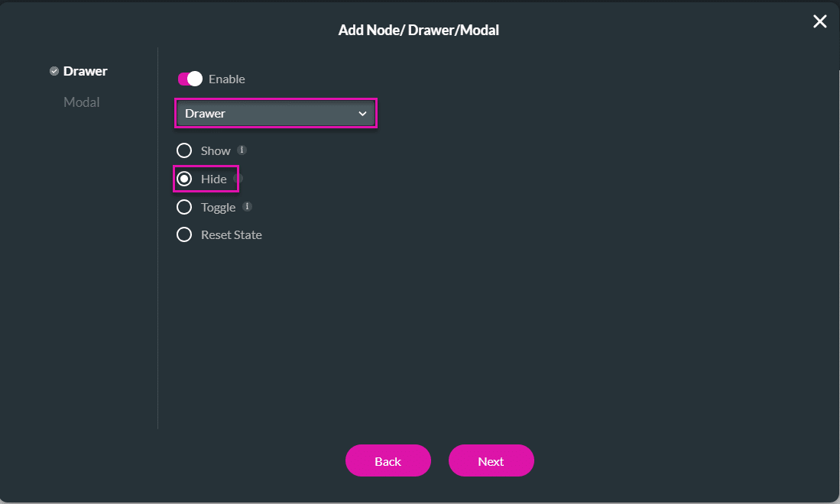Viewport: 840px width, 504px height.
Task: Click the Enable label text
Action: [x=229, y=79]
